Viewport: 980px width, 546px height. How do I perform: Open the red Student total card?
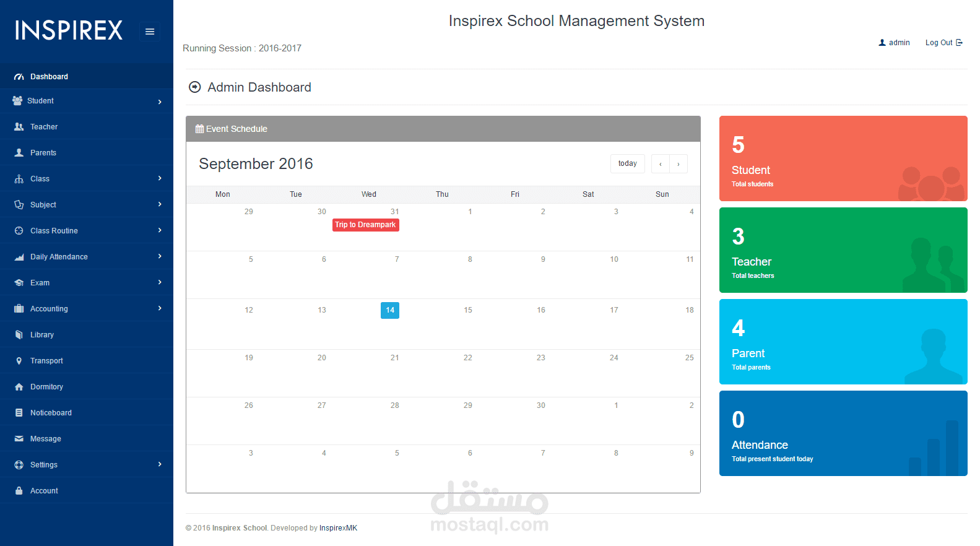coord(843,158)
